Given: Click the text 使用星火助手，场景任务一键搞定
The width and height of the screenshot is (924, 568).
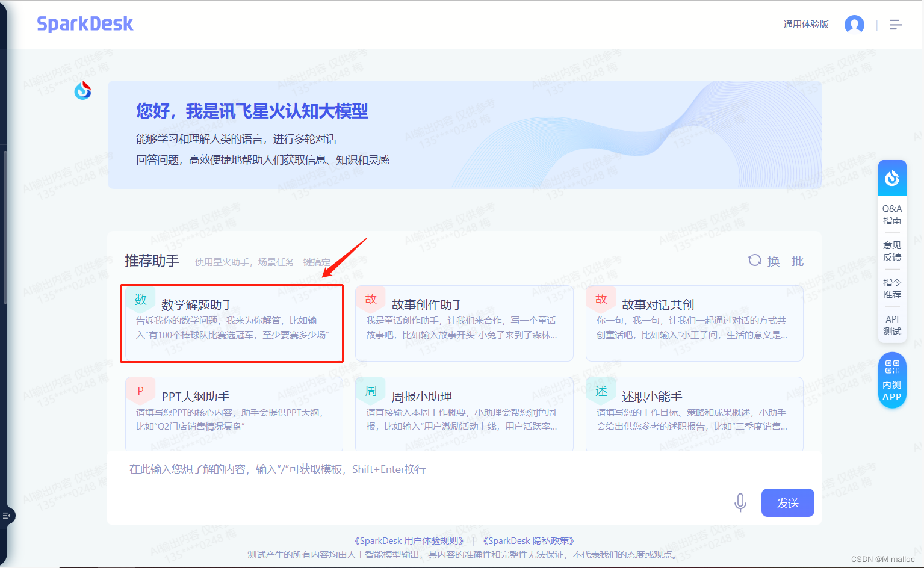Looking at the screenshot, I should tap(262, 262).
